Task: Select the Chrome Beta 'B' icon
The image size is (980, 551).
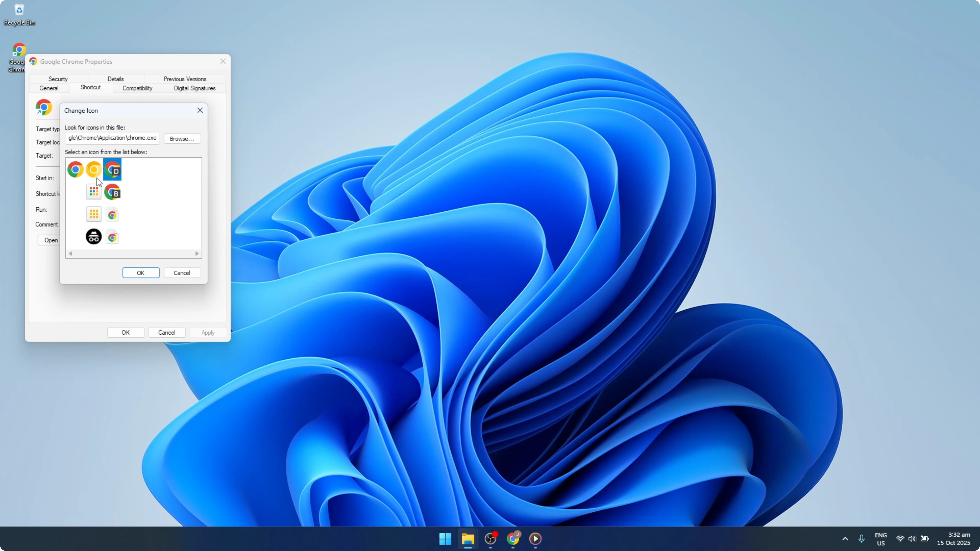Action: pyautogui.click(x=113, y=192)
